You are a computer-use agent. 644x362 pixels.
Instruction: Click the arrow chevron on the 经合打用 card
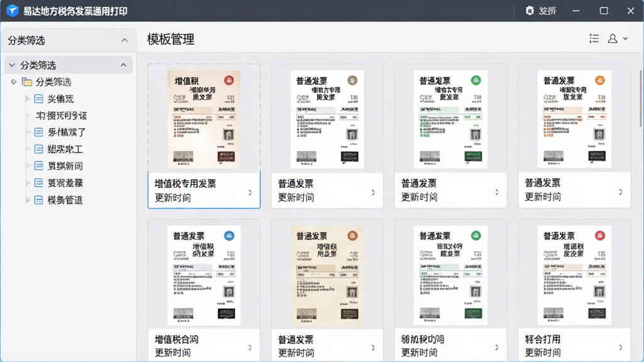tap(621, 347)
